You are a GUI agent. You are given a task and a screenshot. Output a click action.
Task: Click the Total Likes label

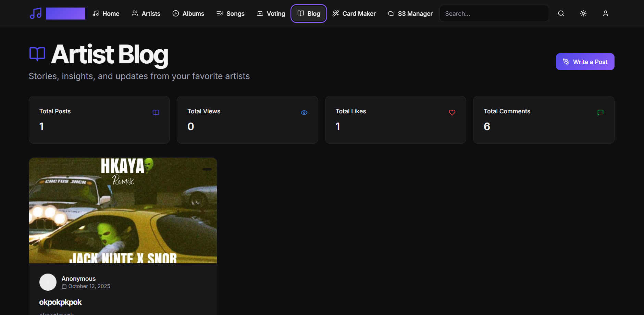351,111
